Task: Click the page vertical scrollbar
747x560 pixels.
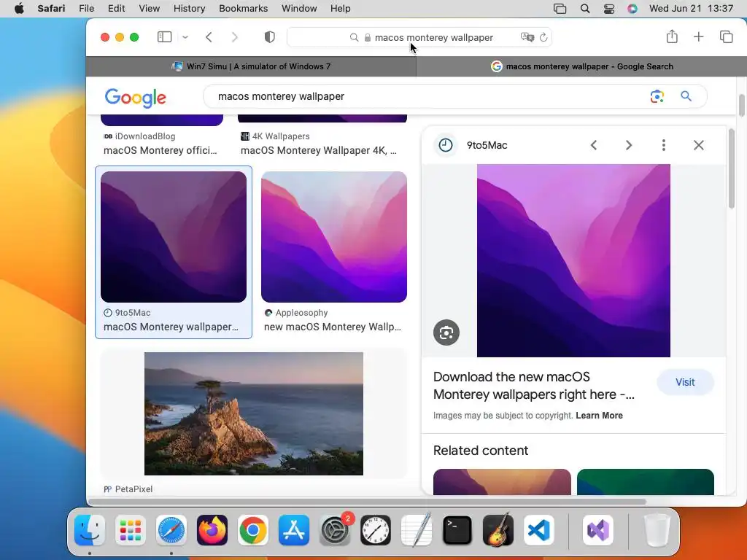Action: point(742,105)
